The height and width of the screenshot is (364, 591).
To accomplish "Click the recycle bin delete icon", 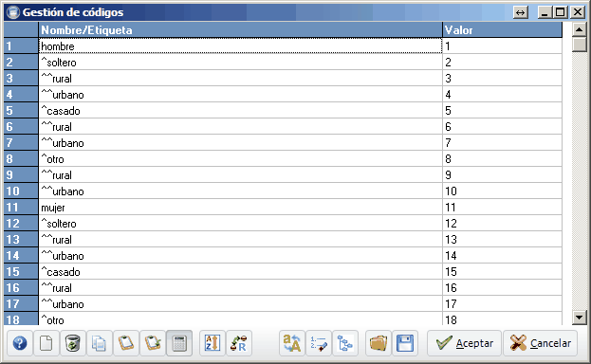I will [73, 343].
